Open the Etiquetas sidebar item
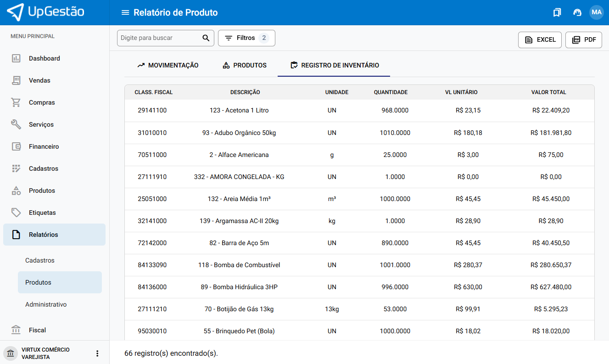Image resolution: width=609 pixels, height=364 pixels. pos(42,213)
